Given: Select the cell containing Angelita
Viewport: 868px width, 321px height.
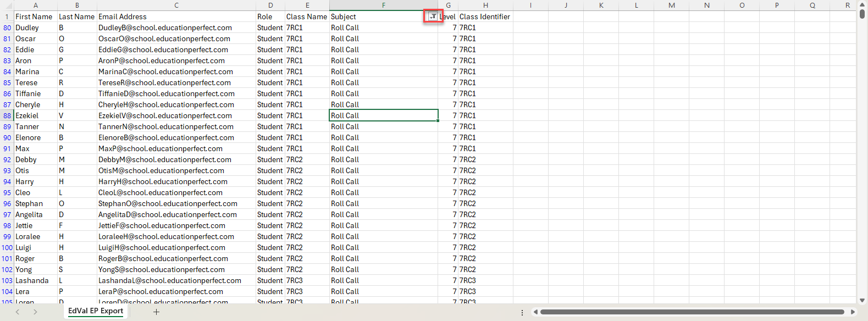Looking at the screenshot, I should [36, 214].
